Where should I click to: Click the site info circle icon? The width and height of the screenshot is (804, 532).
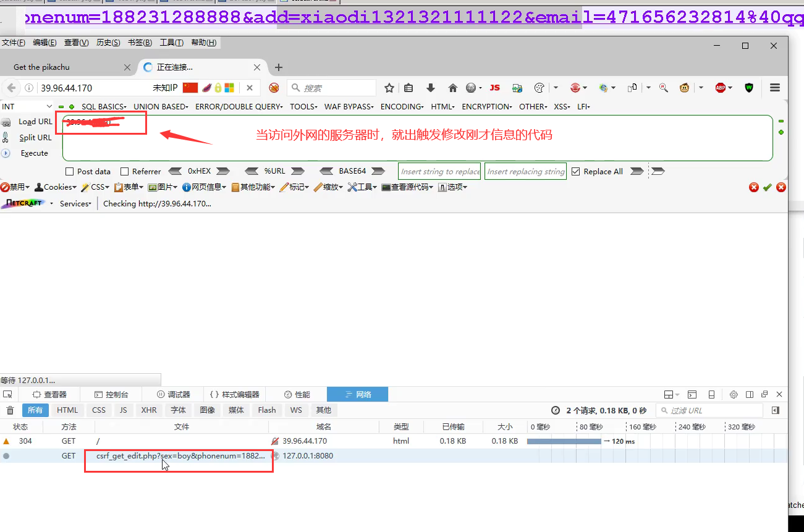(29, 88)
